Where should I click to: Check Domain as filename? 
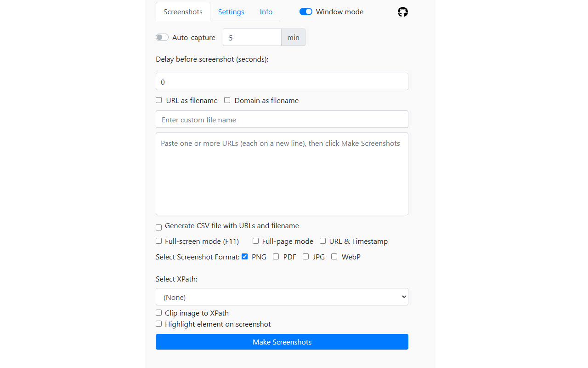tap(227, 100)
